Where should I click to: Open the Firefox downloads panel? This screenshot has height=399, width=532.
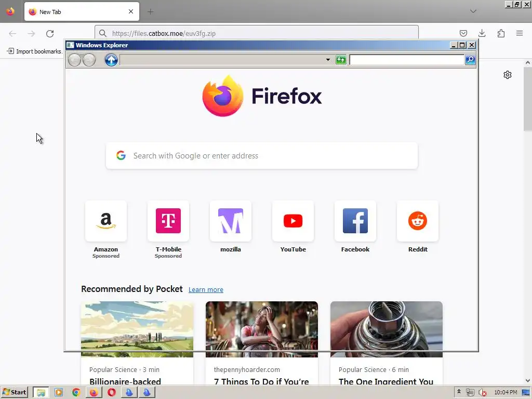(482, 33)
